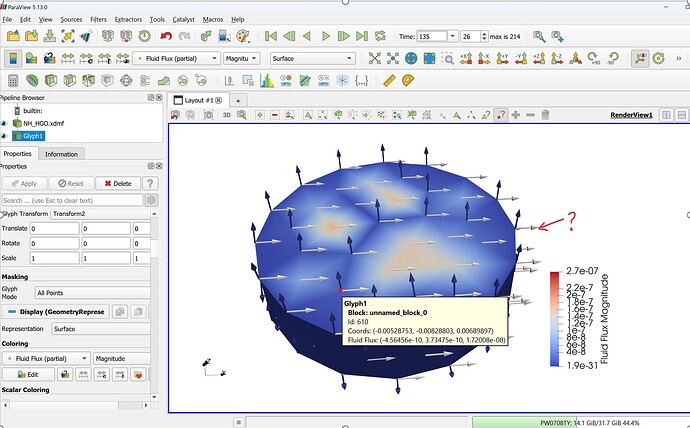Click the Reset Session clock icon
This screenshot has width=690, height=428.
pos(144,36)
